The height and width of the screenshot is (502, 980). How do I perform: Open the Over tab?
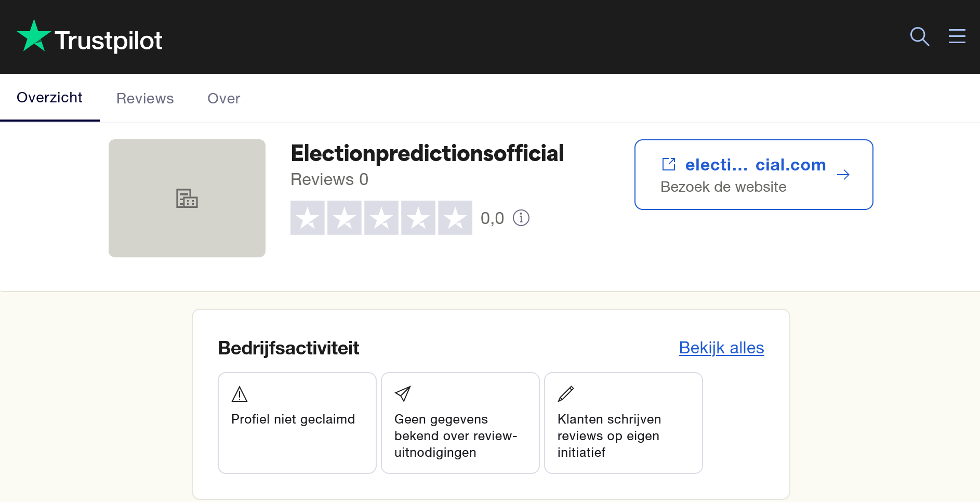click(x=223, y=98)
